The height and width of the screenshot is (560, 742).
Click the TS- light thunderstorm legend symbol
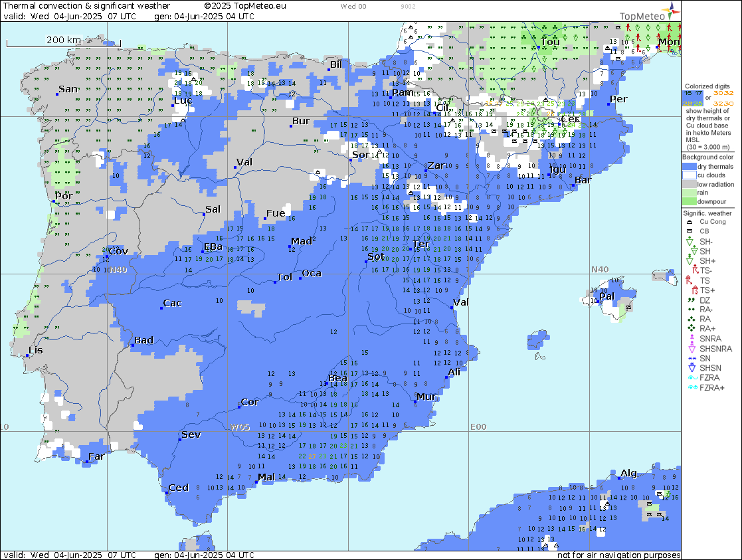tap(695, 270)
